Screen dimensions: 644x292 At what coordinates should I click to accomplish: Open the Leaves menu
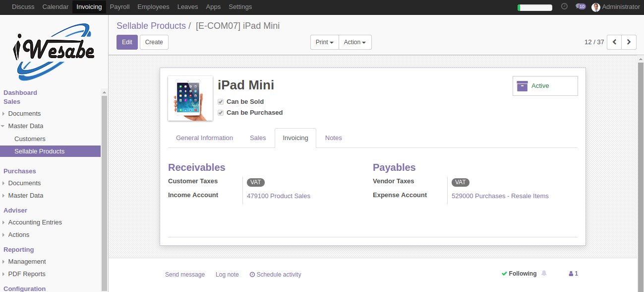tap(187, 7)
